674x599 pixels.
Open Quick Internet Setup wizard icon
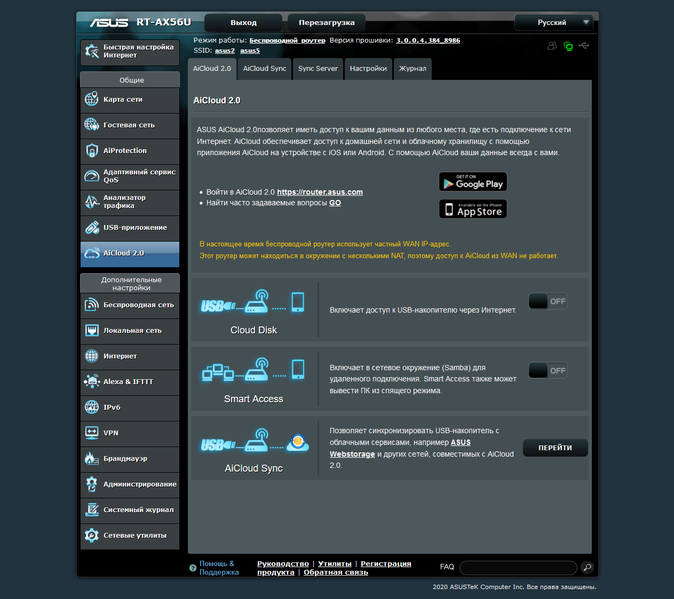pos(92,51)
